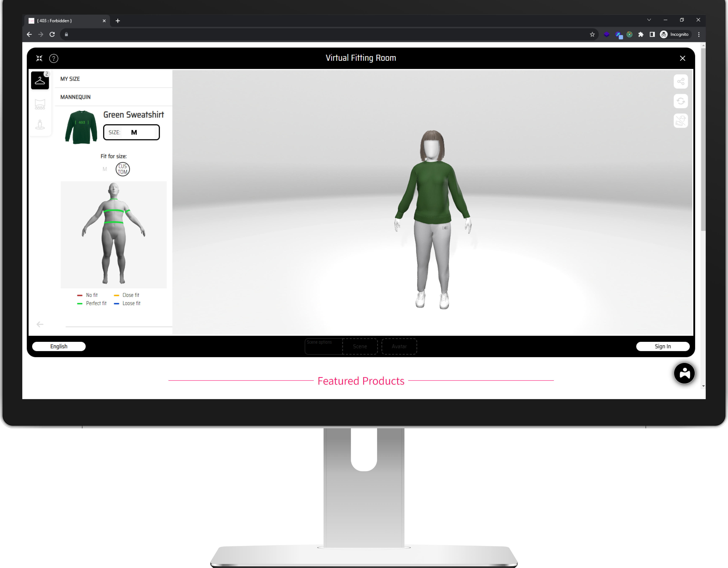The width and height of the screenshot is (728, 568).
Task: Click the floating avatar fitting room button
Action: 684,373
